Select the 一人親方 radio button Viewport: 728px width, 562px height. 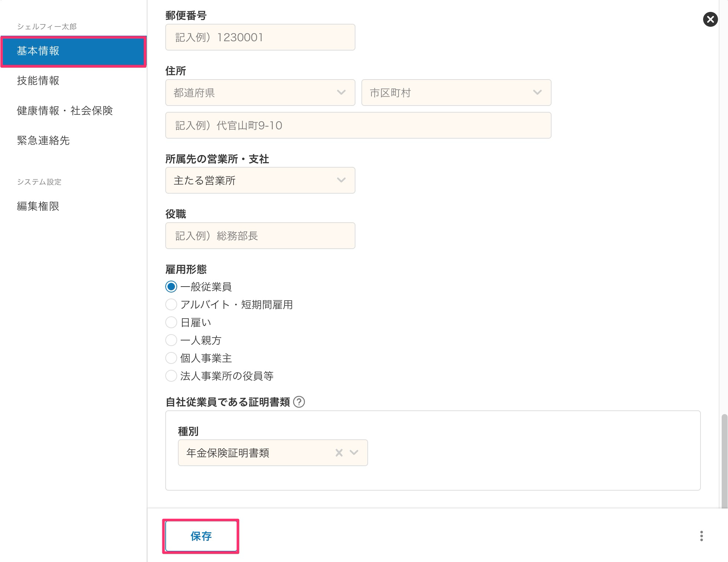171,340
